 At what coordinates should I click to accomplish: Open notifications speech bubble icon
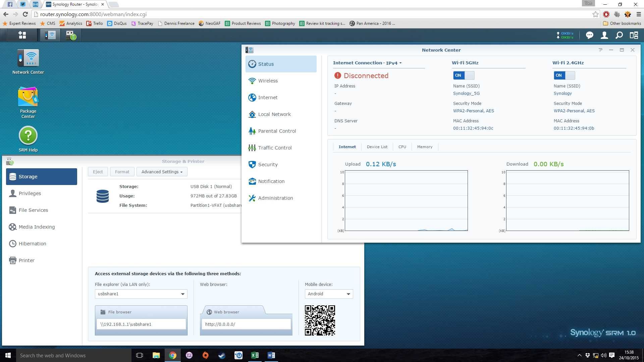pyautogui.click(x=589, y=35)
